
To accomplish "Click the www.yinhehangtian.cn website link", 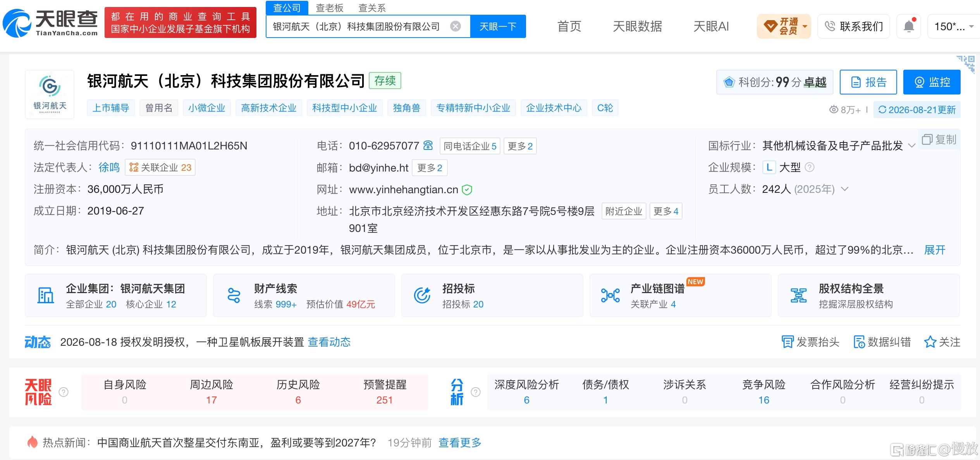I will coord(404,190).
